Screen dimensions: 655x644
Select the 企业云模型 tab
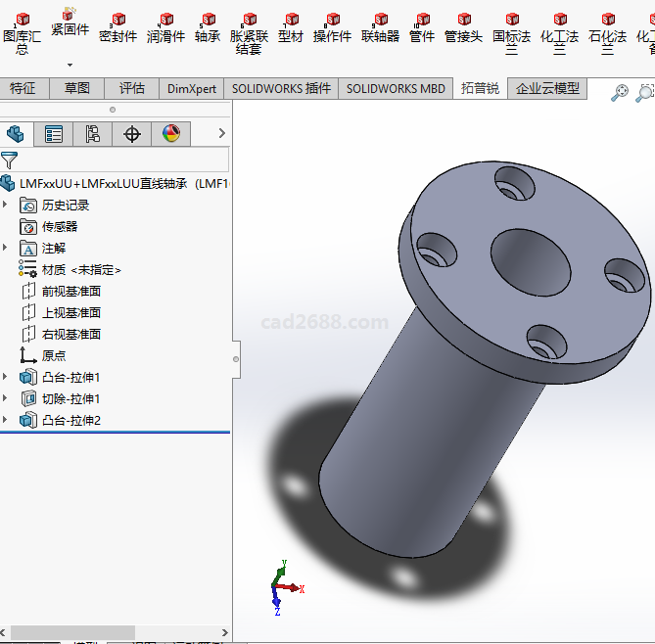[547, 88]
